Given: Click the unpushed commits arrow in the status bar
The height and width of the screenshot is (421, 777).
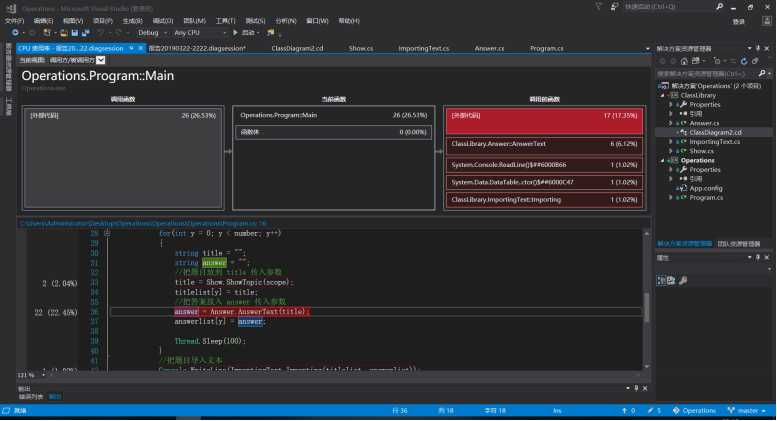Looking at the screenshot, I should pos(624,411).
